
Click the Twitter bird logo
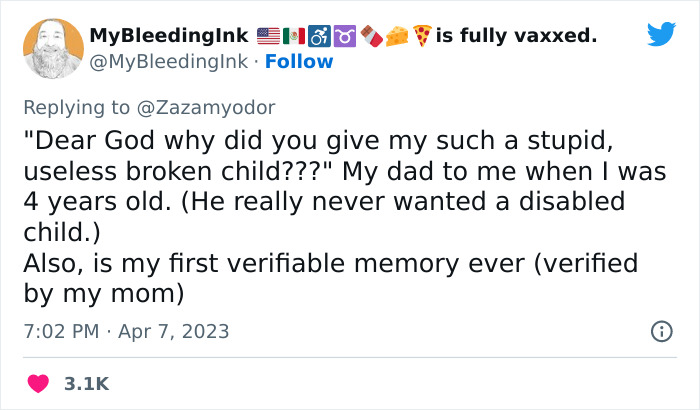tap(661, 35)
